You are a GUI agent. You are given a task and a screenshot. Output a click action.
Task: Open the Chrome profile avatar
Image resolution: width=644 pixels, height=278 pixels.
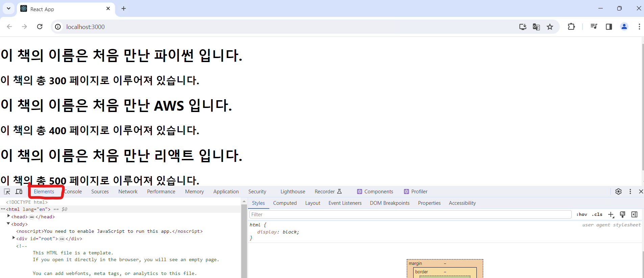click(x=624, y=27)
